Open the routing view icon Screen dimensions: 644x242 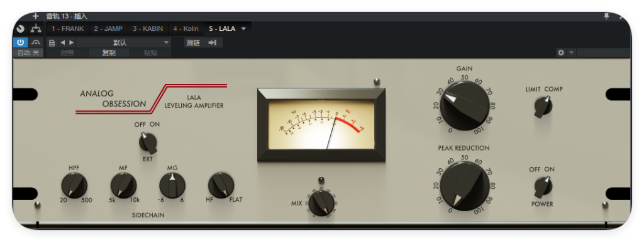[36, 29]
